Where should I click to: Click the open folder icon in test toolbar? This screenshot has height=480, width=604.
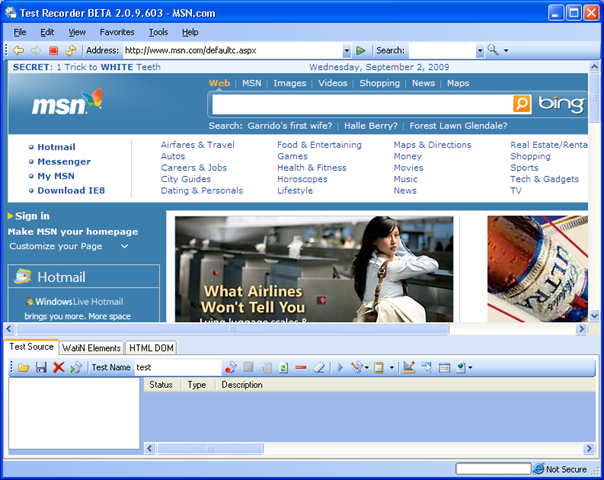coord(23,368)
